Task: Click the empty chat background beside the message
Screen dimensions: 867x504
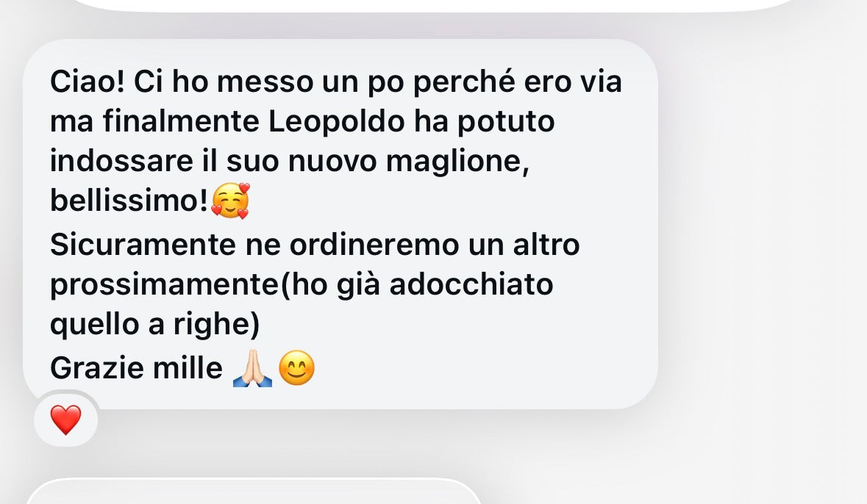Action: (763, 221)
